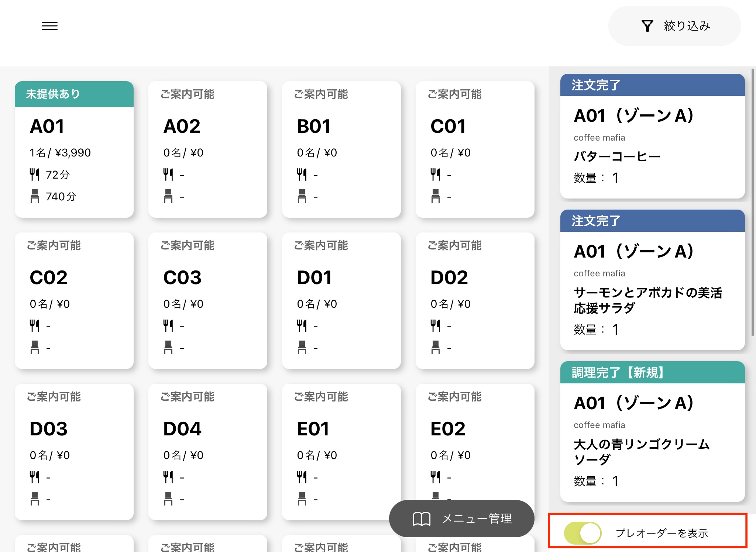Click the order list scrollbar
This screenshot has height=552, width=756.
click(x=752, y=202)
